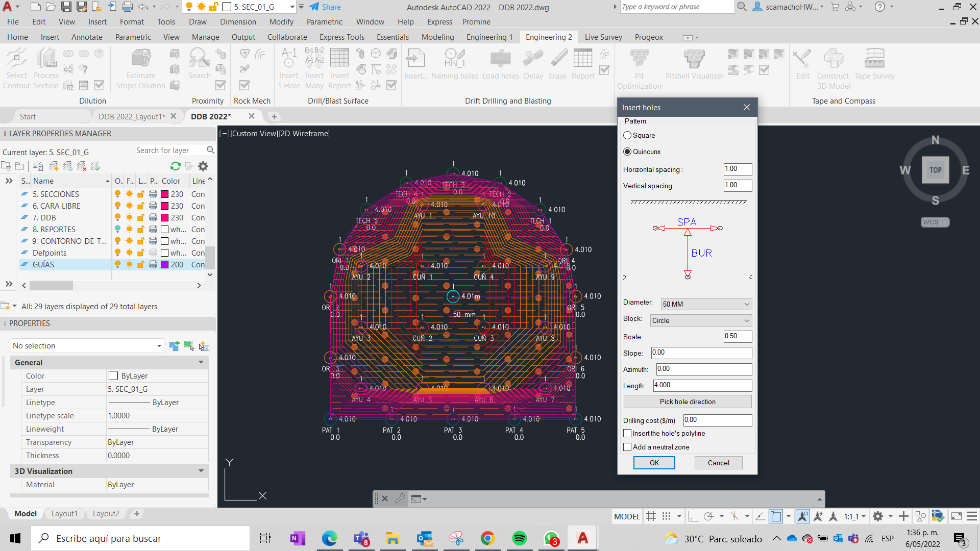Refresh the layer list

point(176,166)
